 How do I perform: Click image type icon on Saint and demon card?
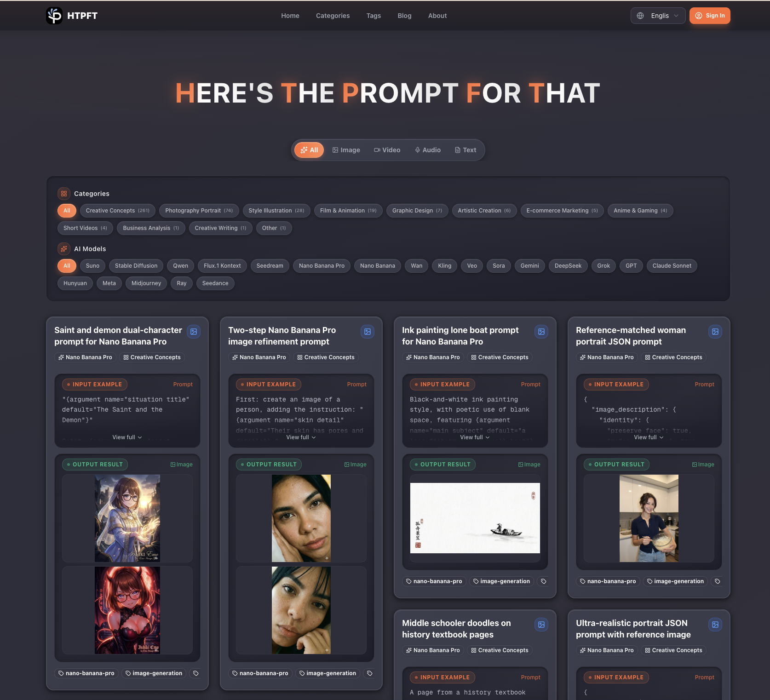pyautogui.click(x=194, y=332)
